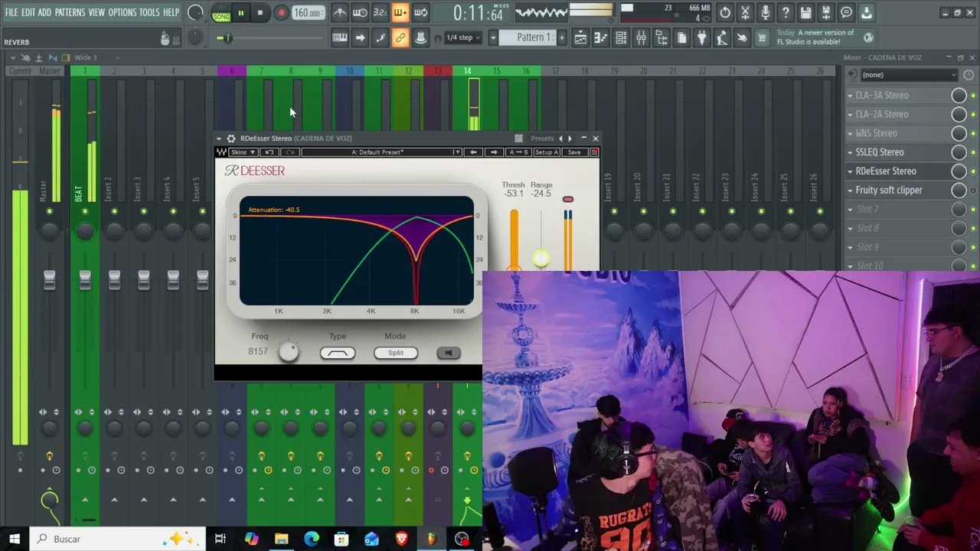Open the FILE menu
The height and width of the screenshot is (551, 980).
pos(11,12)
